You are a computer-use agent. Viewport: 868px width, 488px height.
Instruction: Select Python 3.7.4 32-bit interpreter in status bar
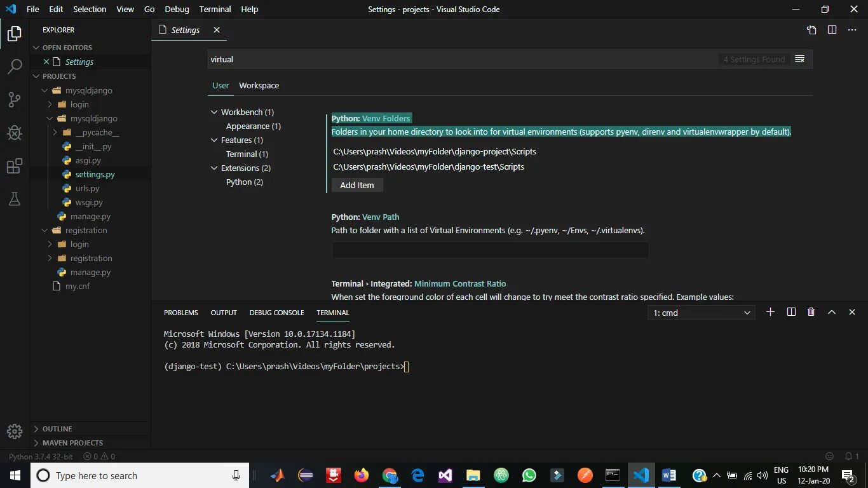(41, 456)
